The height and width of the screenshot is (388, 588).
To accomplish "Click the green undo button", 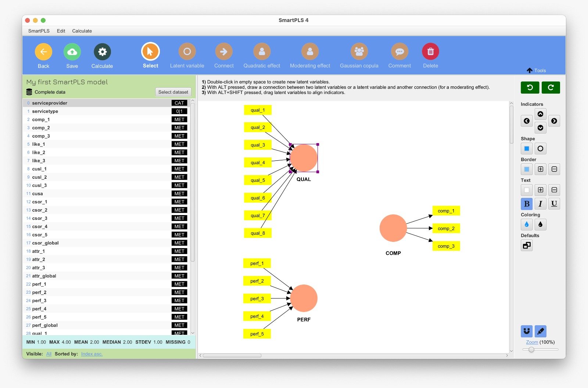I will click(x=530, y=87).
